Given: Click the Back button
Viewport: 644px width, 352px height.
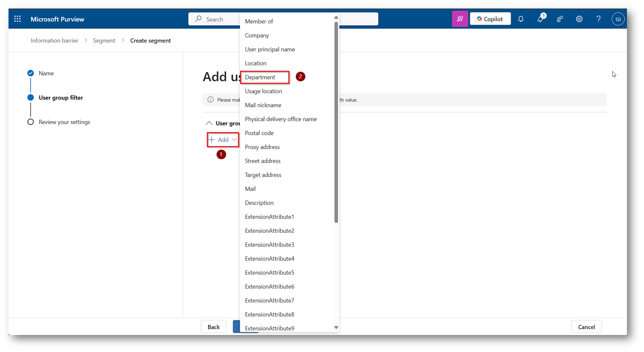Looking at the screenshot, I should (213, 327).
